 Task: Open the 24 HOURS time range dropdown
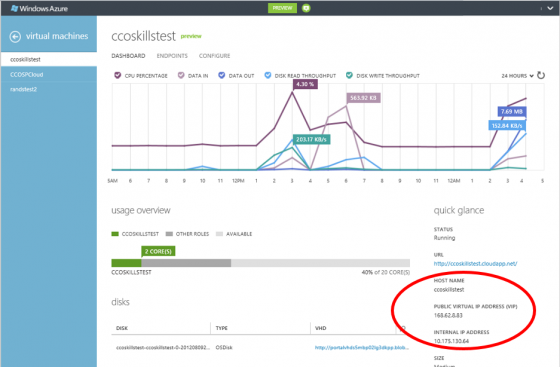(x=517, y=76)
